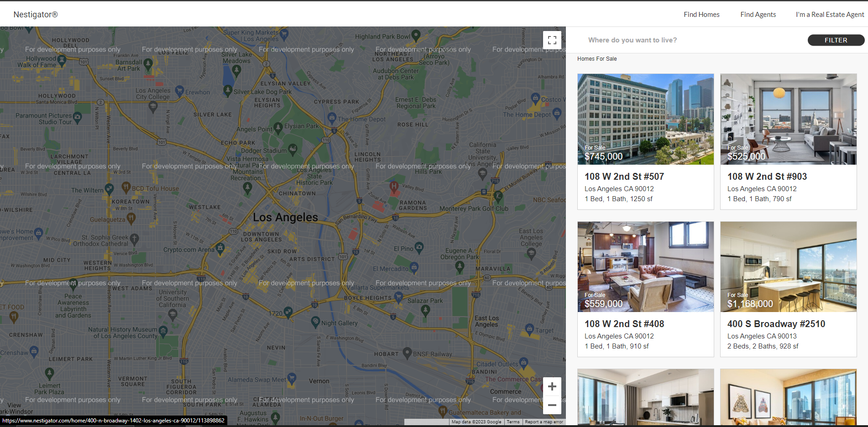The height and width of the screenshot is (427, 868).
Task: Select the Barnsdall Art Park marker
Action: click(x=148, y=64)
